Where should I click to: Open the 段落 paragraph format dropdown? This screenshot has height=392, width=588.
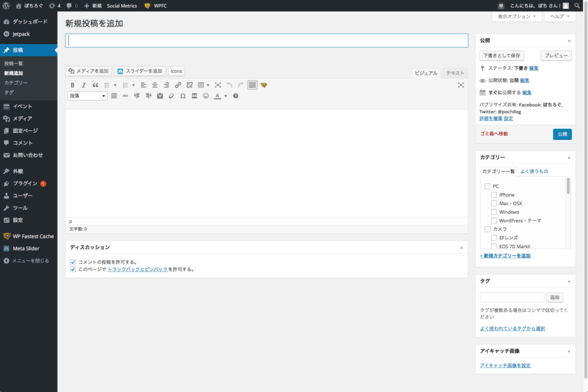click(88, 96)
